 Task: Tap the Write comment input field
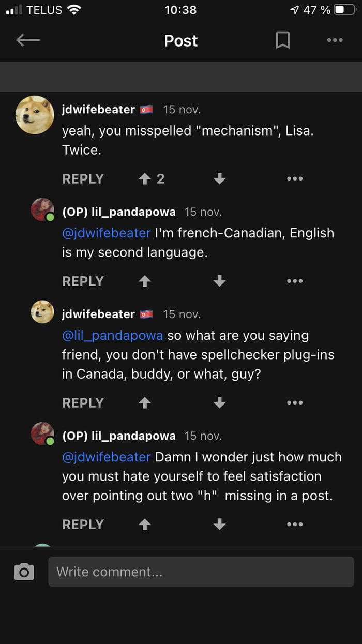pyautogui.click(x=201, y=572)
